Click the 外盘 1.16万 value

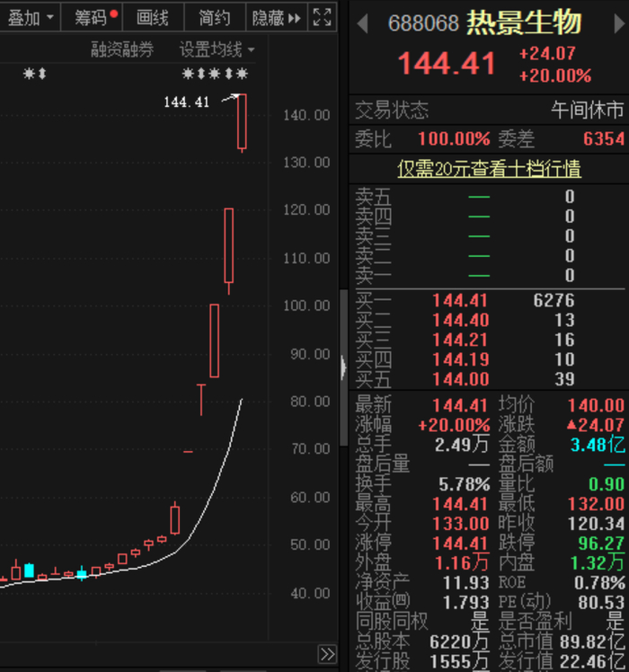462,563
